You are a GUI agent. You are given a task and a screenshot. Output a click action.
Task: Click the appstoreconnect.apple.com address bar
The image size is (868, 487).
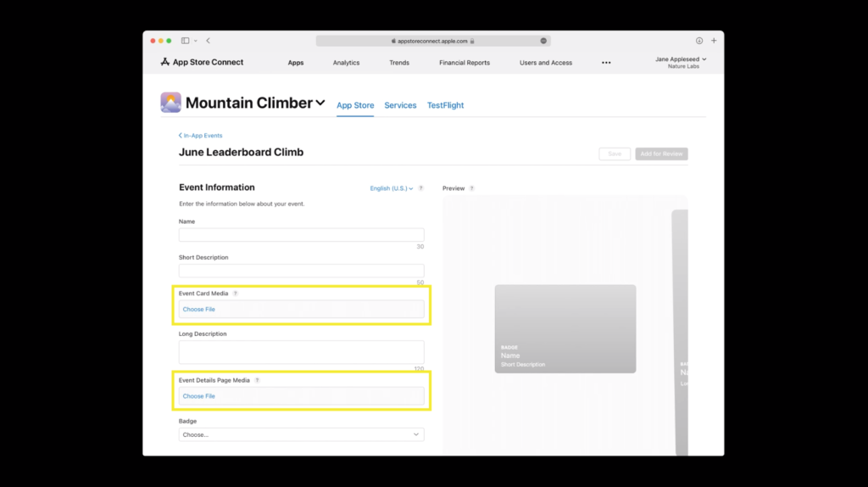433,41
